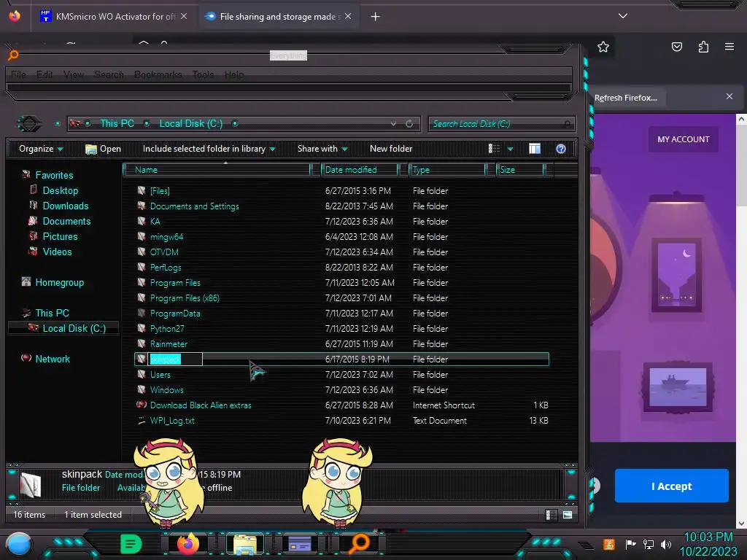This screenshot has width=747, height=560.
Task: Open the Firefox list all tabs chevron
Action: [x=623, y=16]
